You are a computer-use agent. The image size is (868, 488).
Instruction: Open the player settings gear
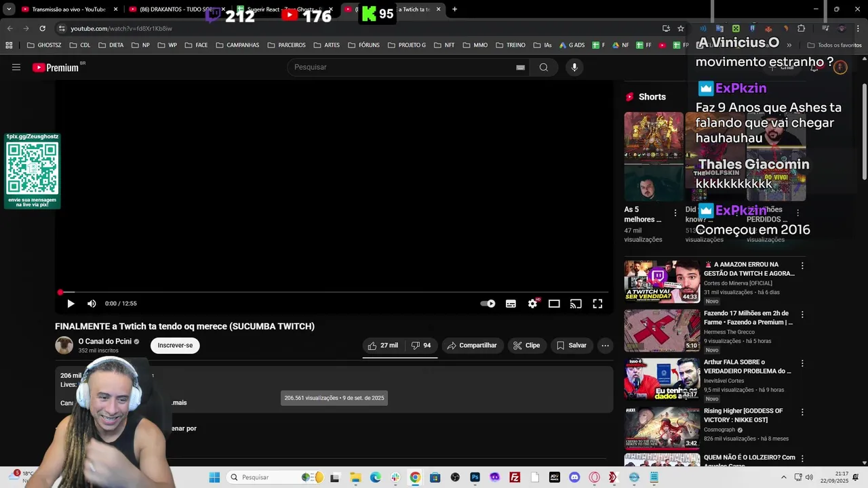(532, 304)
